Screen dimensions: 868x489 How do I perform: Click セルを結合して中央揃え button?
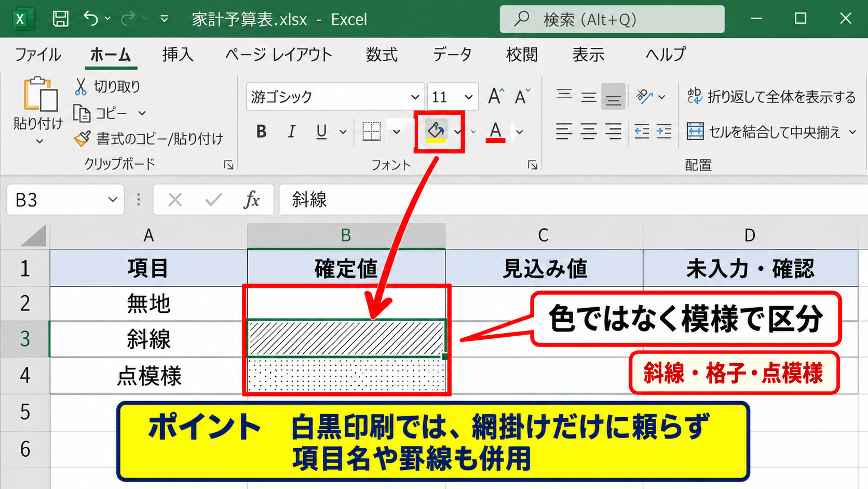click(x=763, y=132)
